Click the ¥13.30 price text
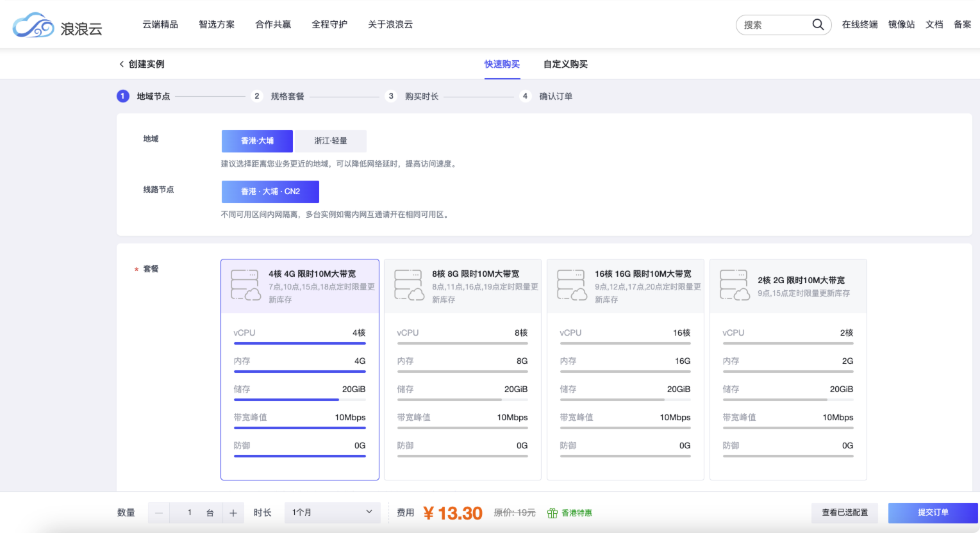The height and width of the screenshot is (533, 980). coord(453,513)
